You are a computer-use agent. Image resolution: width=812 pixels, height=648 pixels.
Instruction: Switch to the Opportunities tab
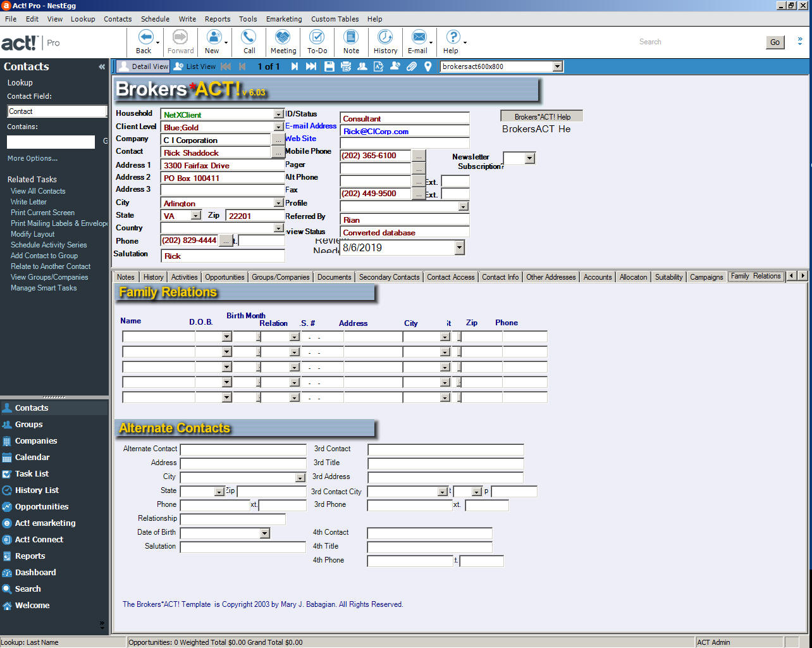pos(225,277)
